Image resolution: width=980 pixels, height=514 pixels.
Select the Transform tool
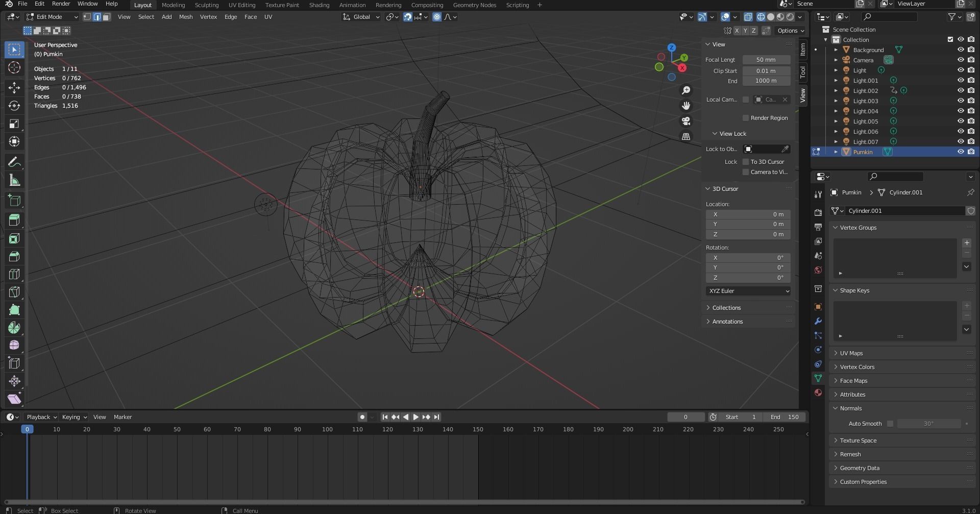[x=14, y=141]
